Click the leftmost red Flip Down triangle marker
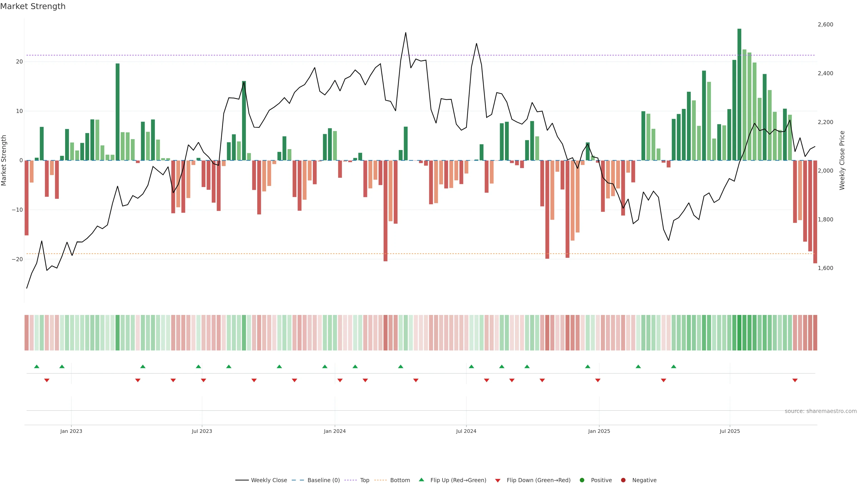The height and width of the screenshot is (488, 868). click(47, 380)
